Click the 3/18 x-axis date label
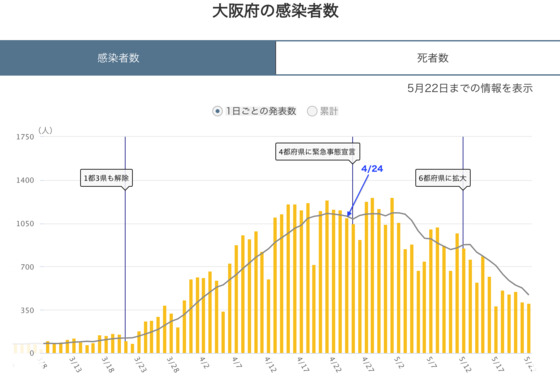The height and width of the screenshot is (380, 560). tap(108, 364)
